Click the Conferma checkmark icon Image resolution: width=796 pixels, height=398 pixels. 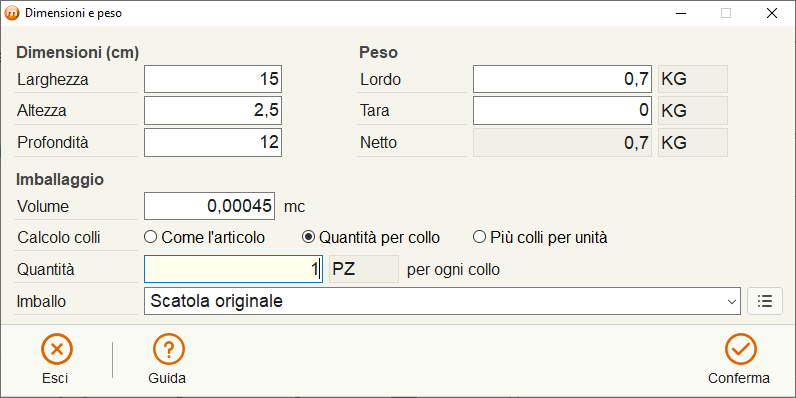tap(741, 349)
